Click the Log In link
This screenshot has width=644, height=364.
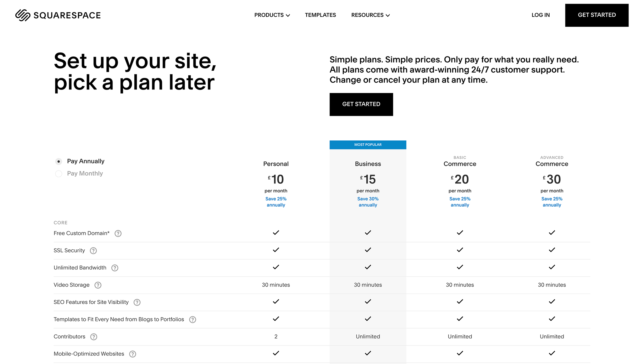click(541, 15)
